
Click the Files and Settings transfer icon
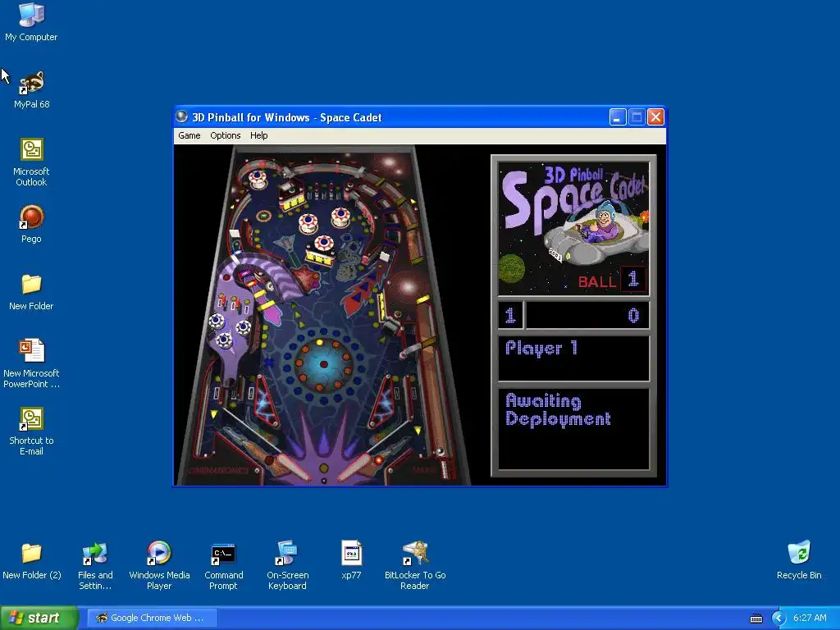95,553
